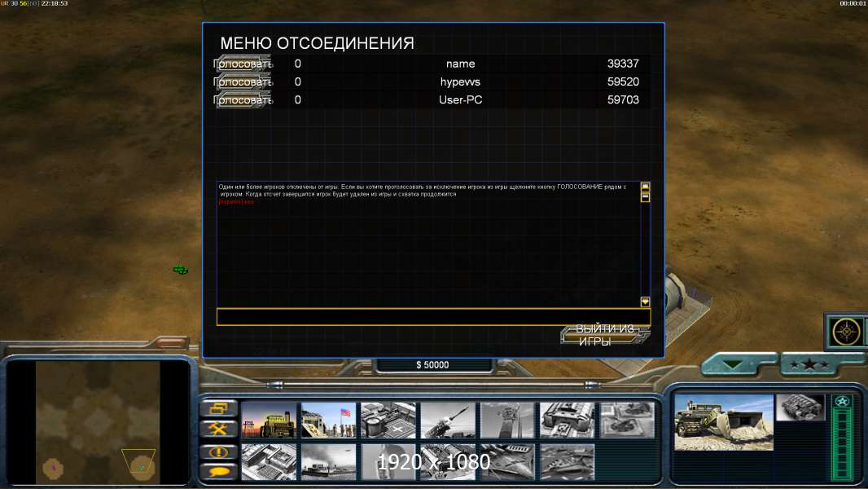This screenshot has width=868, height=489.
Task: Build the Cold Fusion Reactor sunset icon
Action: 269,421
